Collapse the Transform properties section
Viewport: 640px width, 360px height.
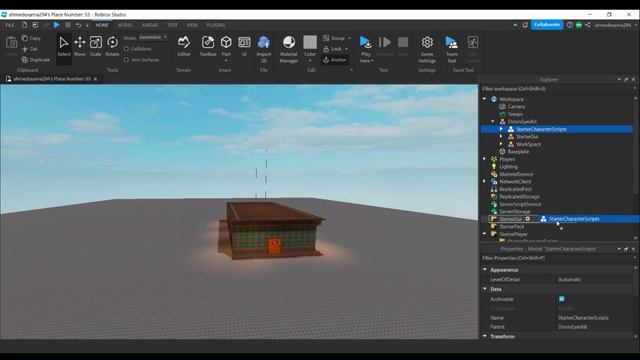coord(485,336)
